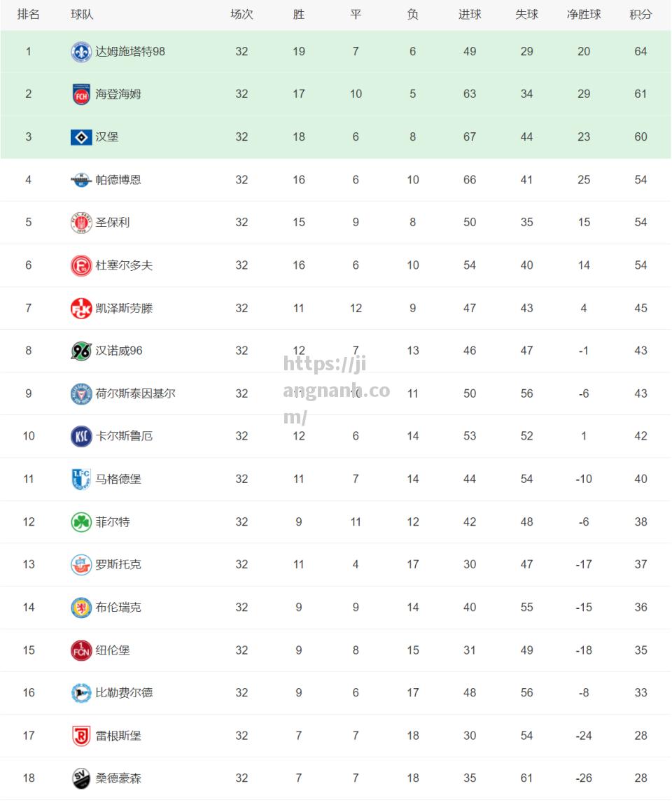
Task: Open the 荷尔斯泰因基尔 team link
Action: click(135, 393)
